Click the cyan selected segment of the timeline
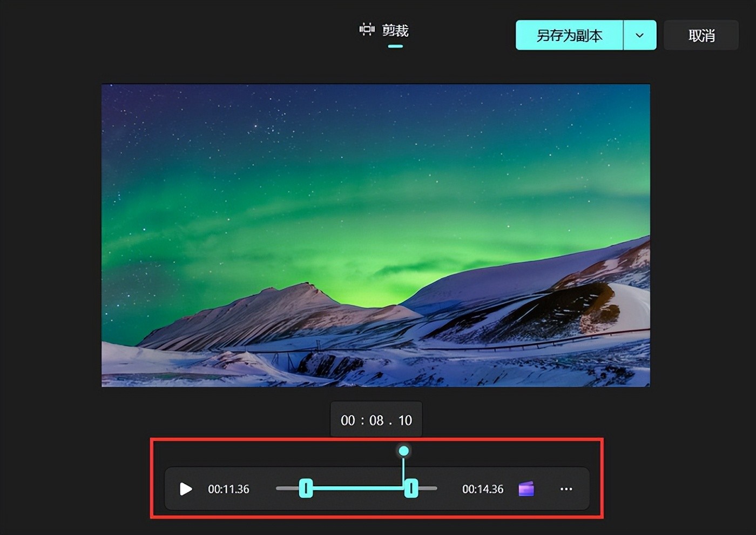This screenshot has width=756, height=535. pos(356,489)
